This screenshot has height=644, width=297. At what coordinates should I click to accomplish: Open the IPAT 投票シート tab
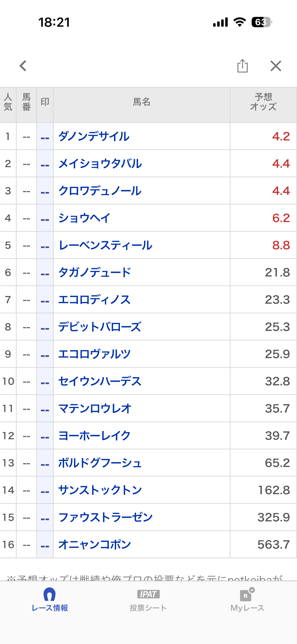click(x=148, y=600)
